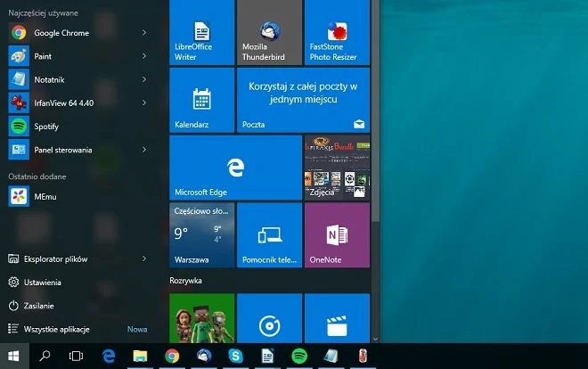
Task: Open the OneNote tile
Action: point(337,235)
